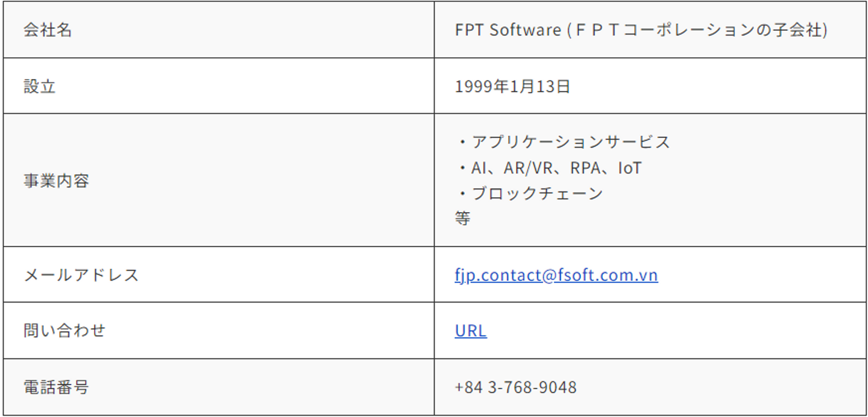
Task: Click the メールアドレス row label
Action: (x=81, y=275)
